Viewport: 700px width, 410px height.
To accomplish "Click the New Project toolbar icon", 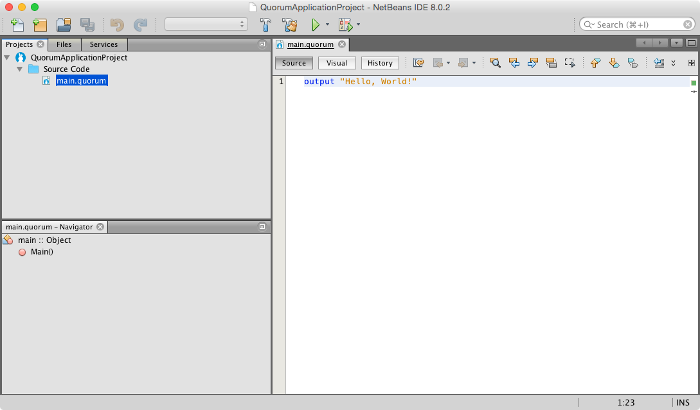I will point(40,25).
